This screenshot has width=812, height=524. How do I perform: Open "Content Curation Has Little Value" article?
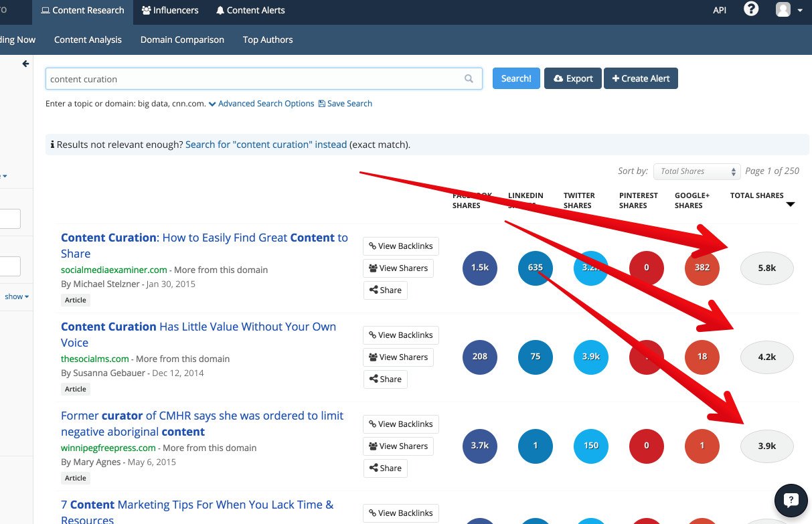tap(198, 335)
